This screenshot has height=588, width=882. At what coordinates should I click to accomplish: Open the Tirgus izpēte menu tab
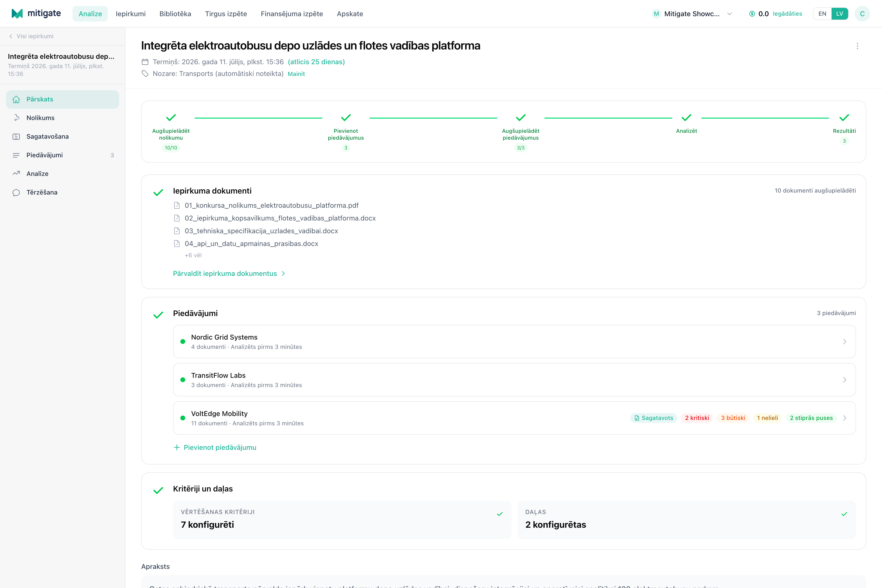click(x=226, y=14)
